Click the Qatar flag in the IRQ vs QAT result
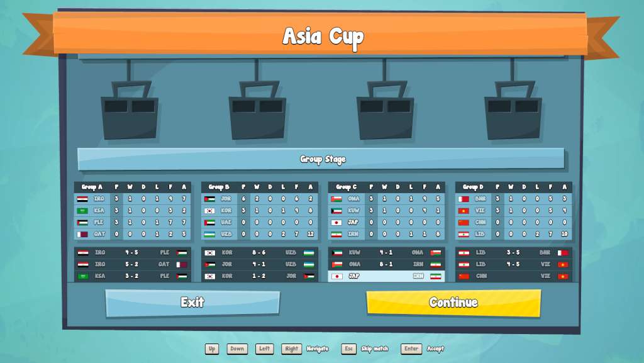Viewport: 644px width, 363px height. click(x=180, y=265)
